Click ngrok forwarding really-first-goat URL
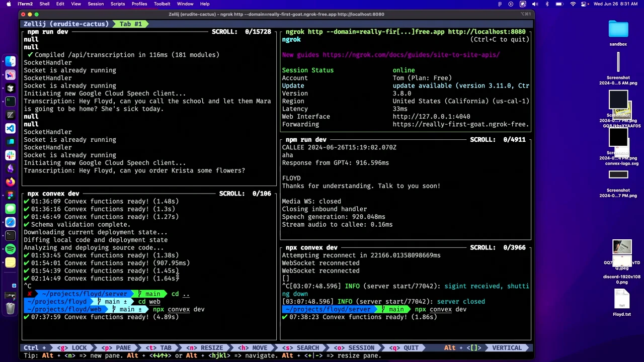Viewport: 644px width, 362px height. tap(461, 124)
